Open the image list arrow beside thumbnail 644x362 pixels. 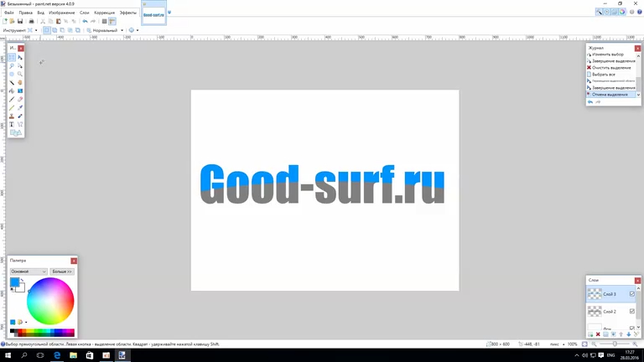(169, 13)
